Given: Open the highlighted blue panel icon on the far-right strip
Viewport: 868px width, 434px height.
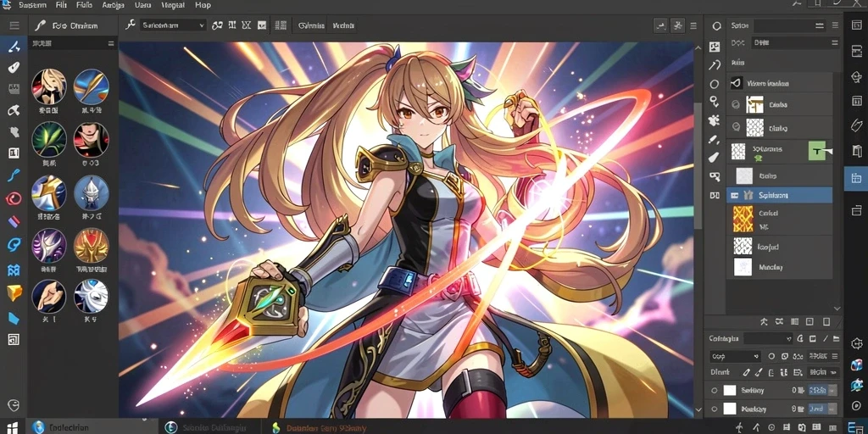Looking at the screenshot, I should tap(856, 178).
